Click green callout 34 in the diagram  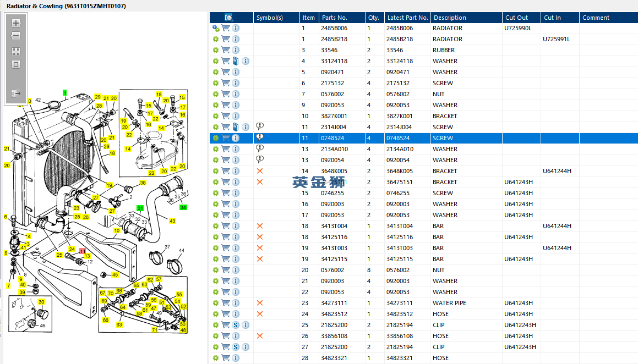[x=183, y=207]
